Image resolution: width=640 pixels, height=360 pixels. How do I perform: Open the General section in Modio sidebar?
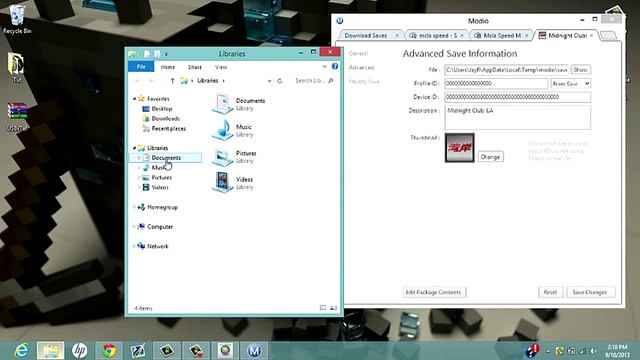[x=358, y=53]
